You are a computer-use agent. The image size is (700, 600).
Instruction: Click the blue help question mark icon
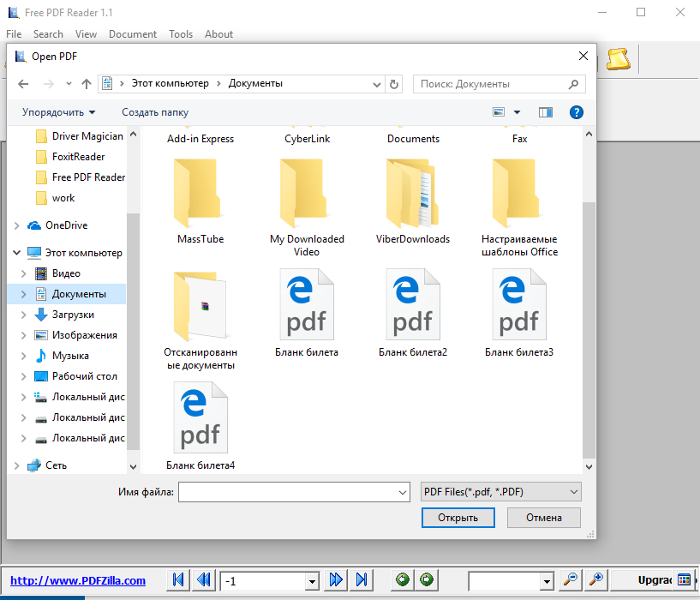point(577,112)
